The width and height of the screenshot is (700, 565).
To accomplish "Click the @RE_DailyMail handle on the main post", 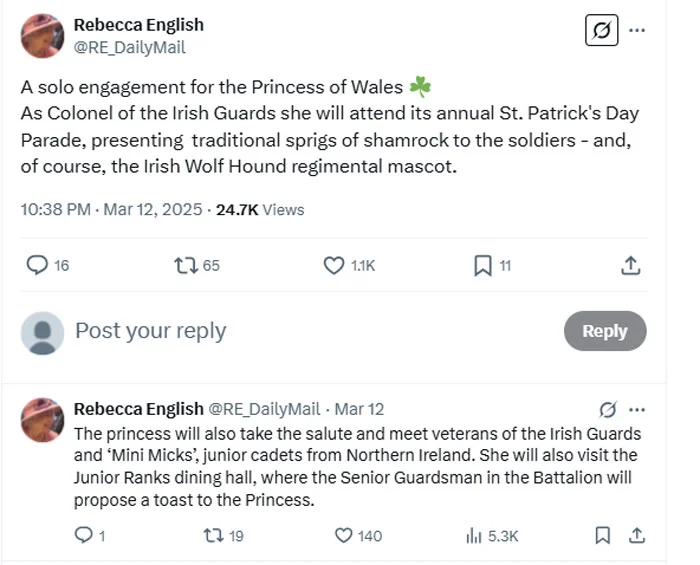I will tap(130, 47).
